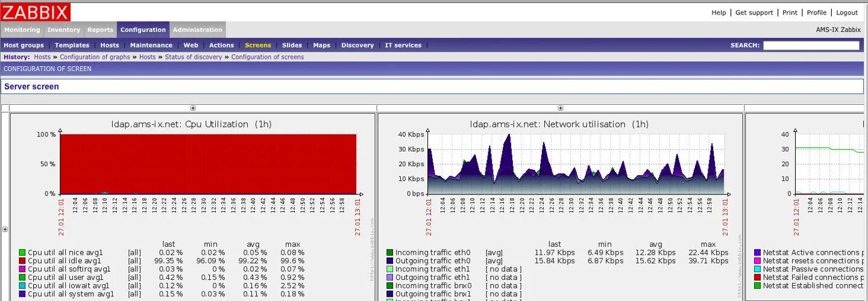Click the partially visible Netstat graph
This screenshot has width=868, height=301.
click(829, 164)
